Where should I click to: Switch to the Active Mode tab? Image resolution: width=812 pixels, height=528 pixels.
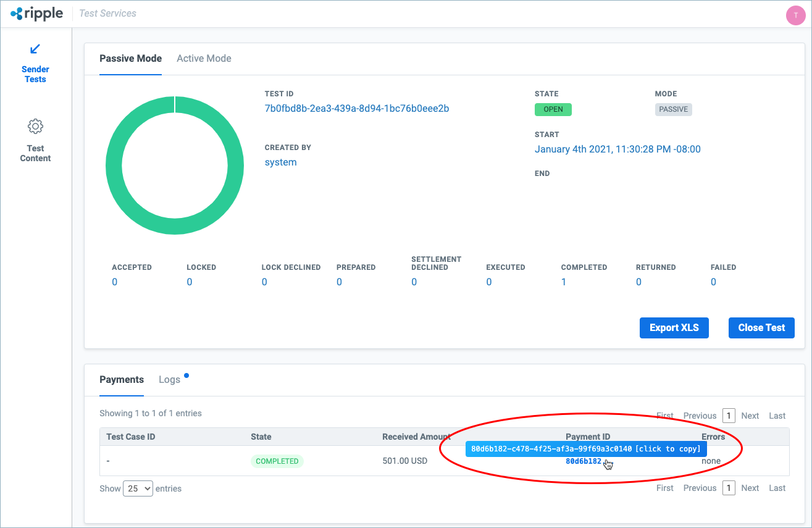(x=204, y=58)
